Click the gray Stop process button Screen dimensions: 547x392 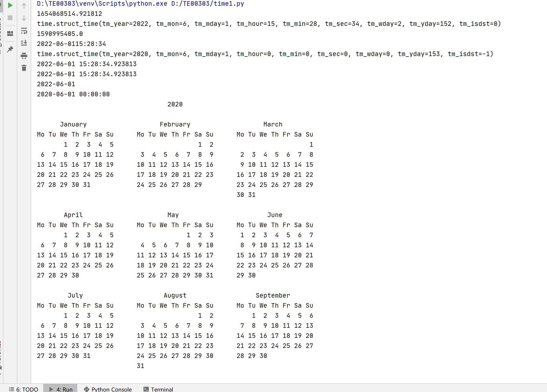pyautogui.click(x=10, y=18)
